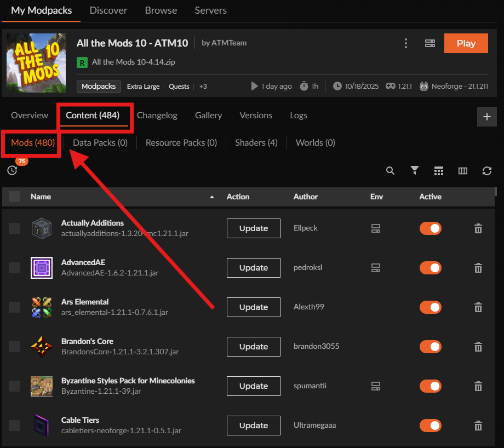Switch to the Discover tab
The image size is (504, 448).
point(108,10)
